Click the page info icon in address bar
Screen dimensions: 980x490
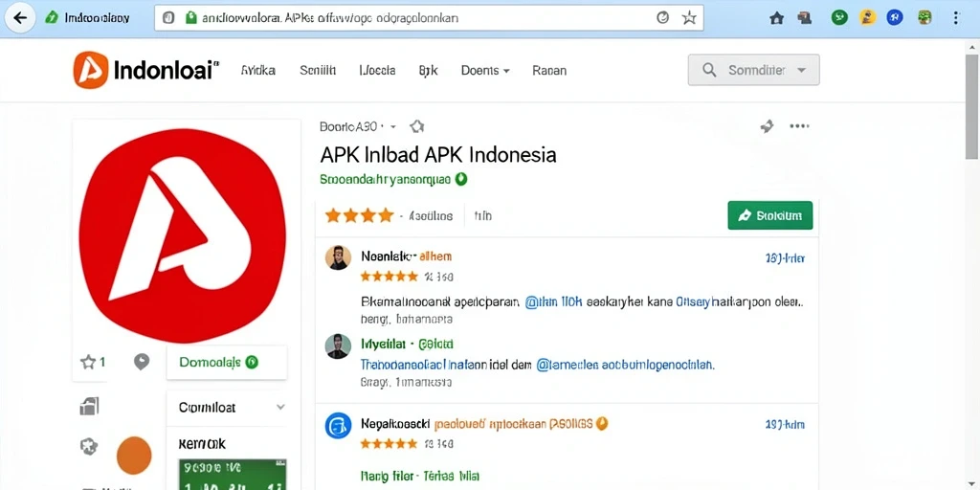168,18
